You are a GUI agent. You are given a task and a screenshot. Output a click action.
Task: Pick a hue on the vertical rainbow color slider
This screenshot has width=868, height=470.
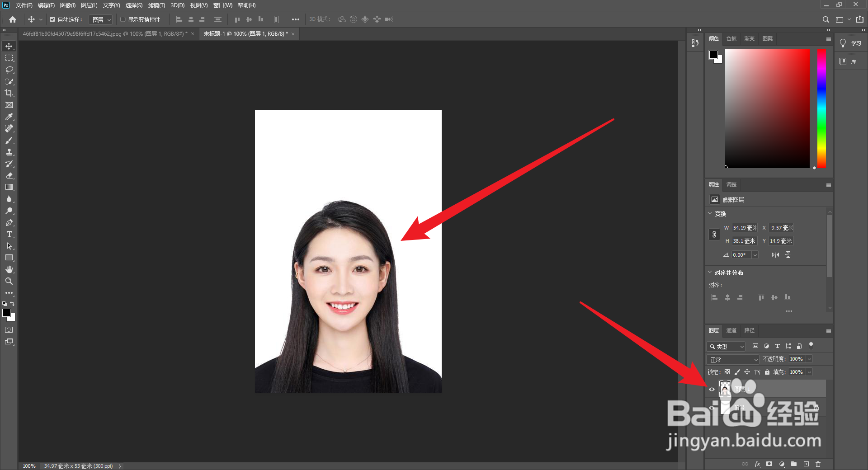tap(821, 108)
